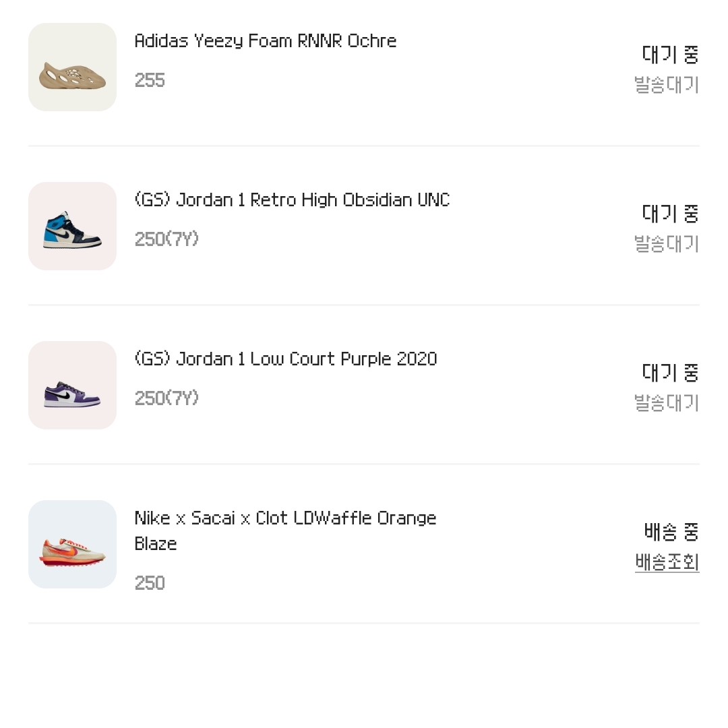Click size 250(7Y) under Court Purple
This screenshot has width=728, height=728.
pos(166,398)
